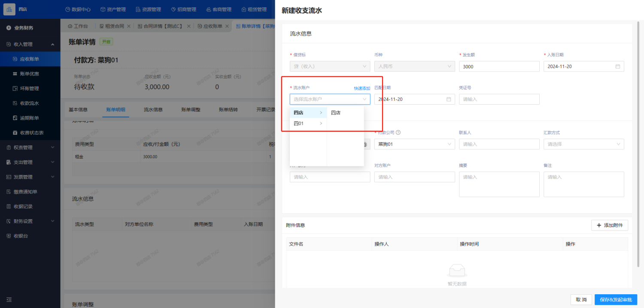Open the 流水信息 bill tab
The width and height of the screenshot is (644, 308).
[x=153, y=109]
